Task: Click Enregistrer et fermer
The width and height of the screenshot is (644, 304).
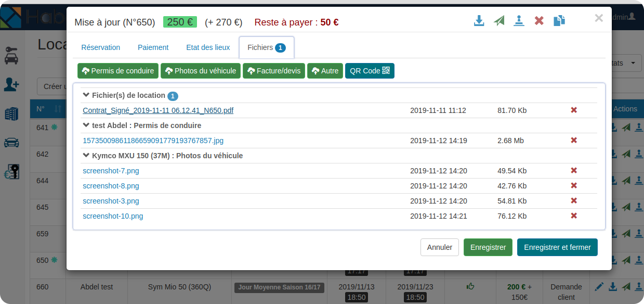Action: coord(557,247)
